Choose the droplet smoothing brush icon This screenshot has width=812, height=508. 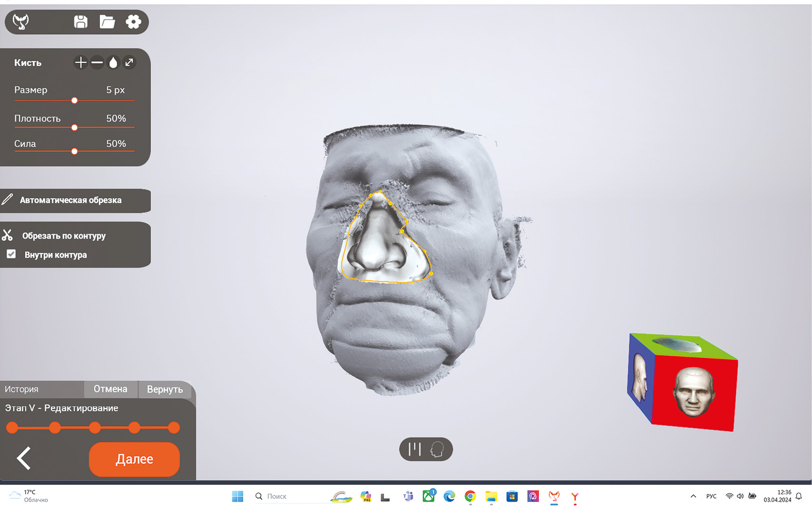(113, 62)
